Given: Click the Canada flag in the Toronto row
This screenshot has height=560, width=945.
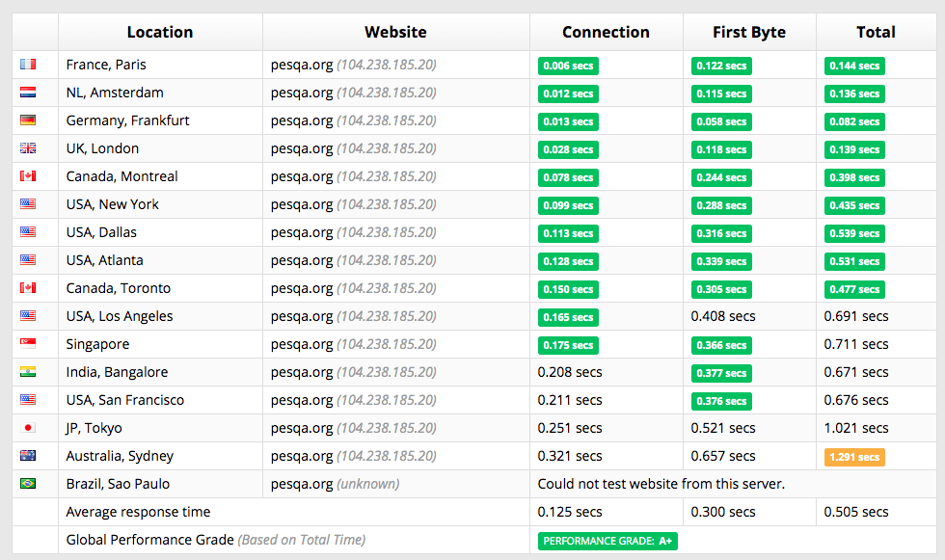Looking at the screenshot, I should point(28,288).
